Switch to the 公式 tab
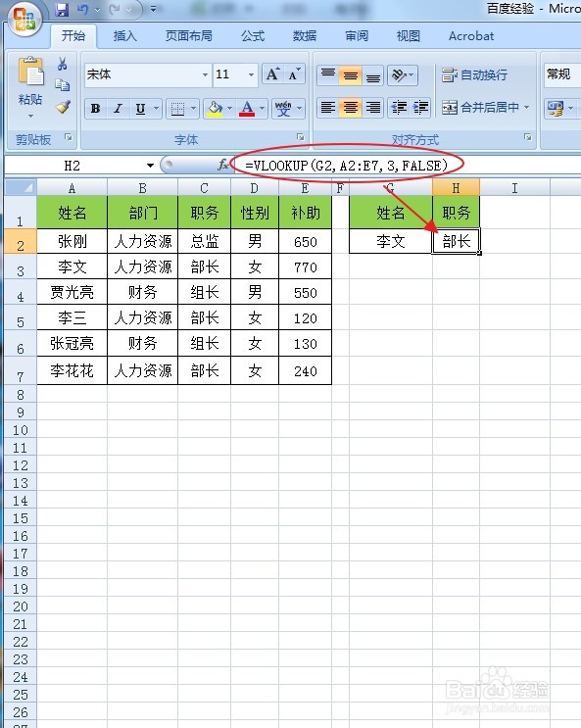Image resolution: width=581 pixels, height=728 pixels. pyautogui.click(x=253, y=35)
